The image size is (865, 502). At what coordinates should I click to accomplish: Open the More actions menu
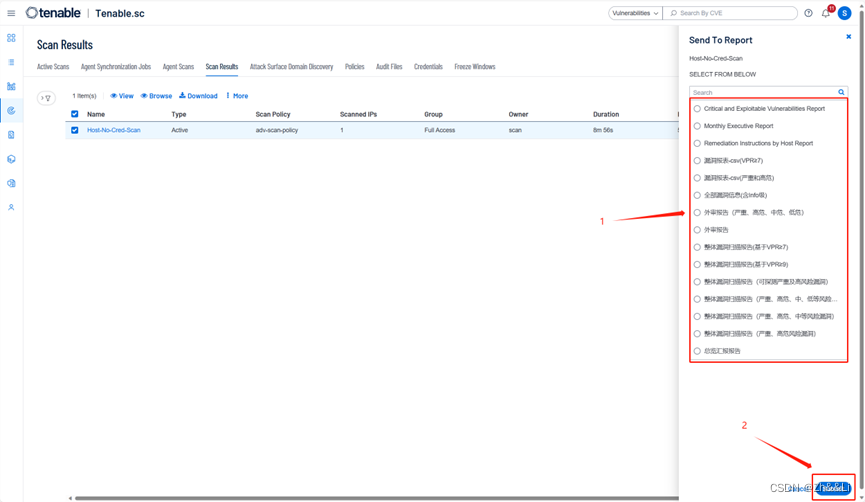(237, 96)
